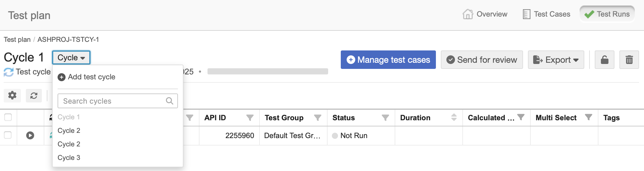644x171 pixels.
Task: Click the plus icon beside Add test cycle
Action: (x=62, y=77)
